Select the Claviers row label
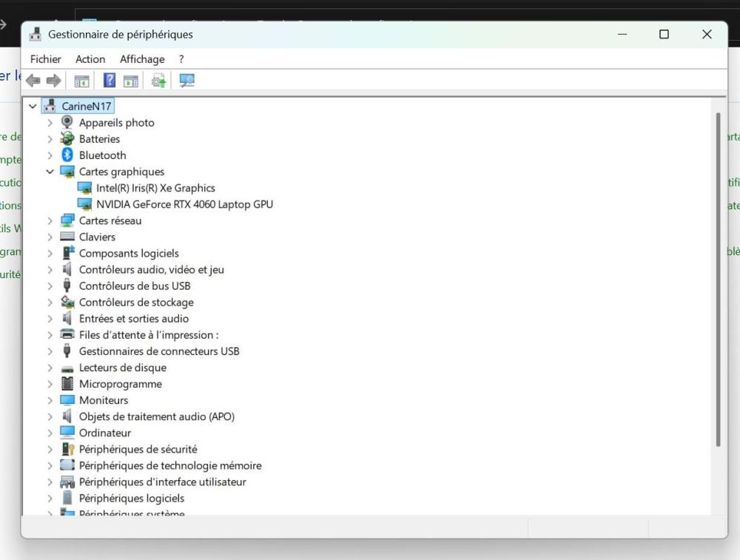Viewport: 740px width, 560px height. [x=97, y=237]
